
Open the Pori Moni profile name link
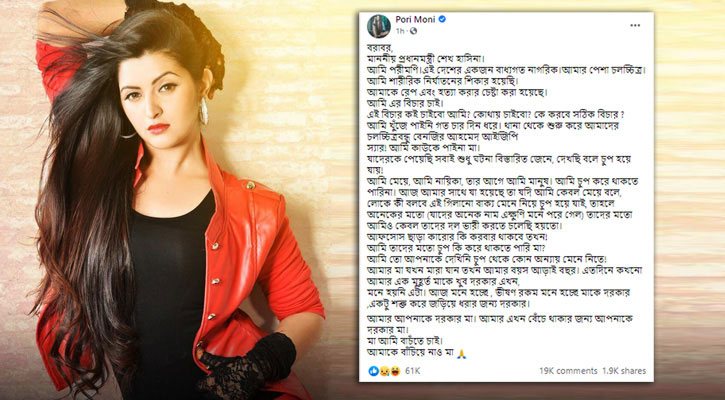[x=415, y=19]
